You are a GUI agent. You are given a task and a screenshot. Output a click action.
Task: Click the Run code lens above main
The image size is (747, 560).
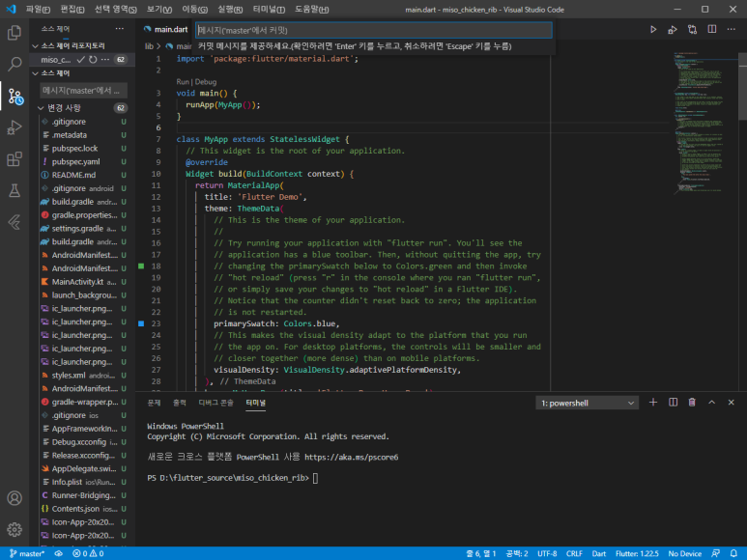pyautogui.click(x=183, y=82)
